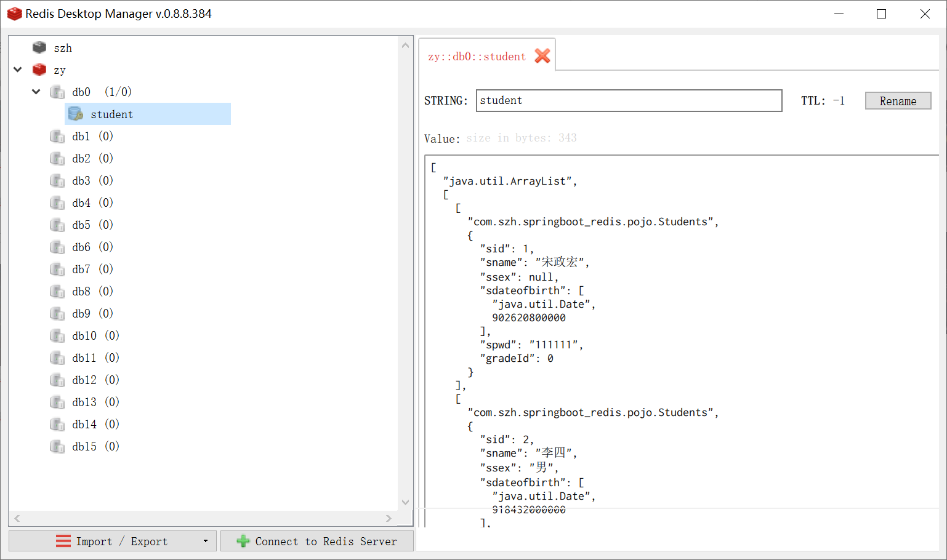Click the "ssex": "男" line
Viewport: 947px width, 560px height.
[519, 468]
